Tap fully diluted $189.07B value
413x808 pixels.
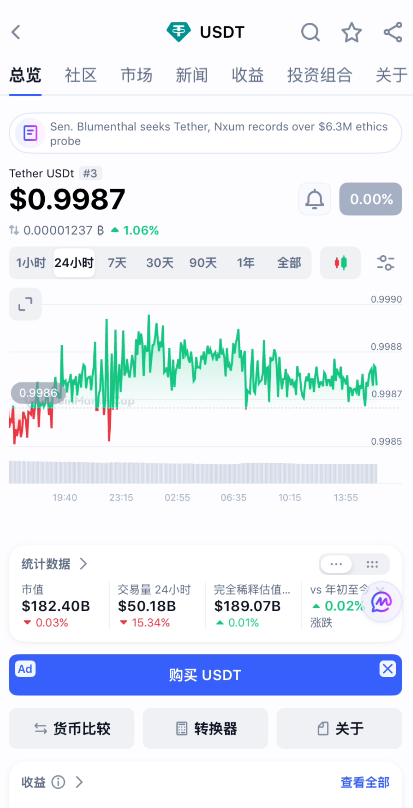pyautogui.click(x=247, y=606)
